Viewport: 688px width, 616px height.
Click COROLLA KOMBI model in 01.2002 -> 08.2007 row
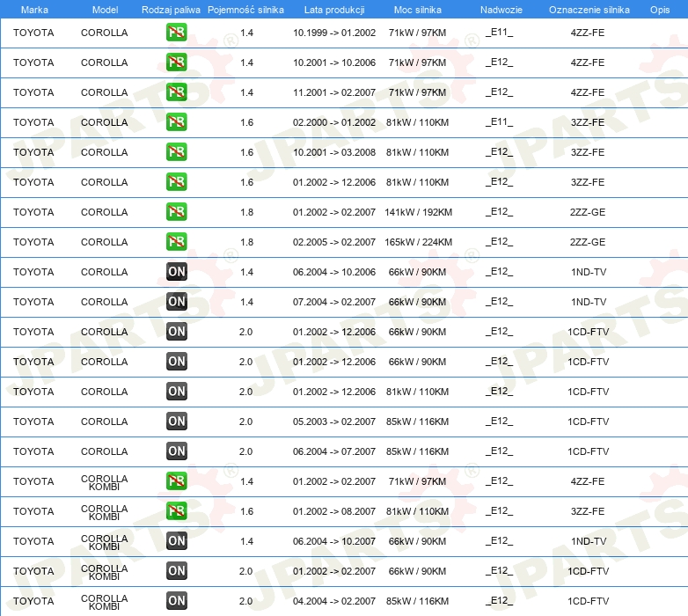click(x=105, y=512)
